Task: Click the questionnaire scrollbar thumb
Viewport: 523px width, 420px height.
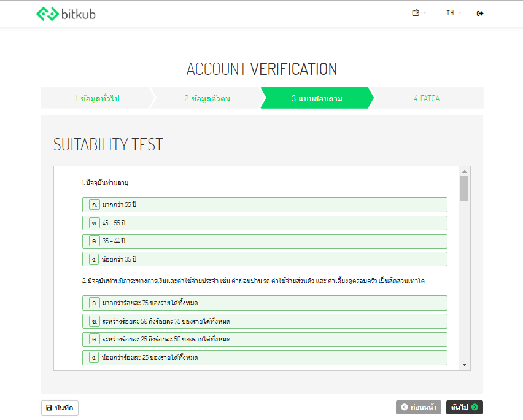Action: (x=465, y=189)
